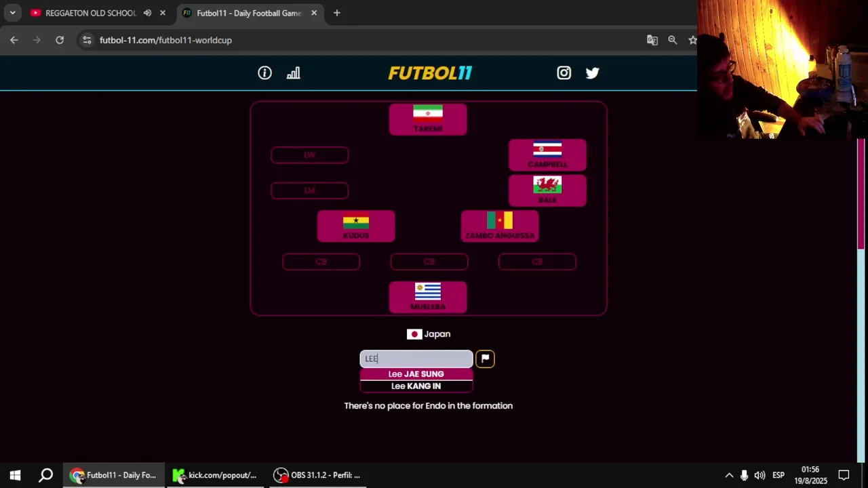Click the player name input field
The image size is (868, 488).
[x=416, y=359]
